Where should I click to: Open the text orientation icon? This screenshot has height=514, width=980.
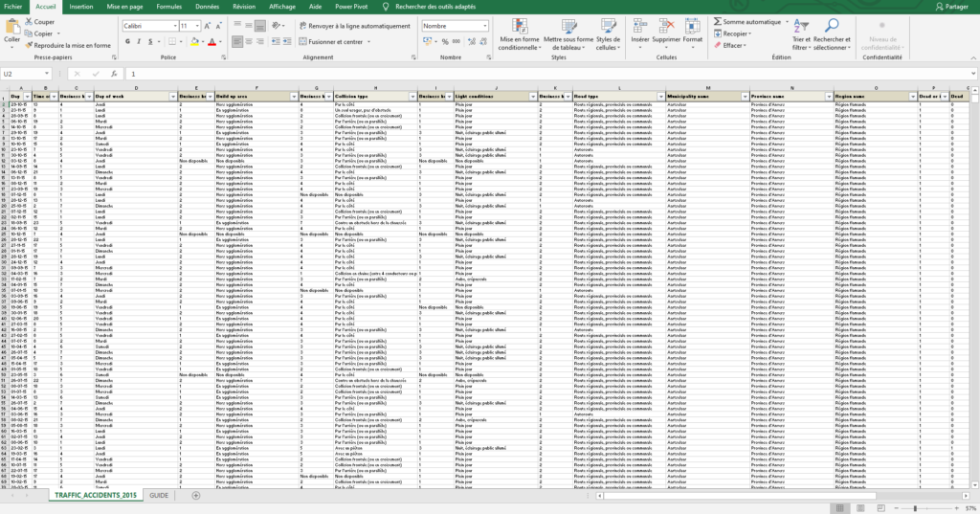coord(277,26)
